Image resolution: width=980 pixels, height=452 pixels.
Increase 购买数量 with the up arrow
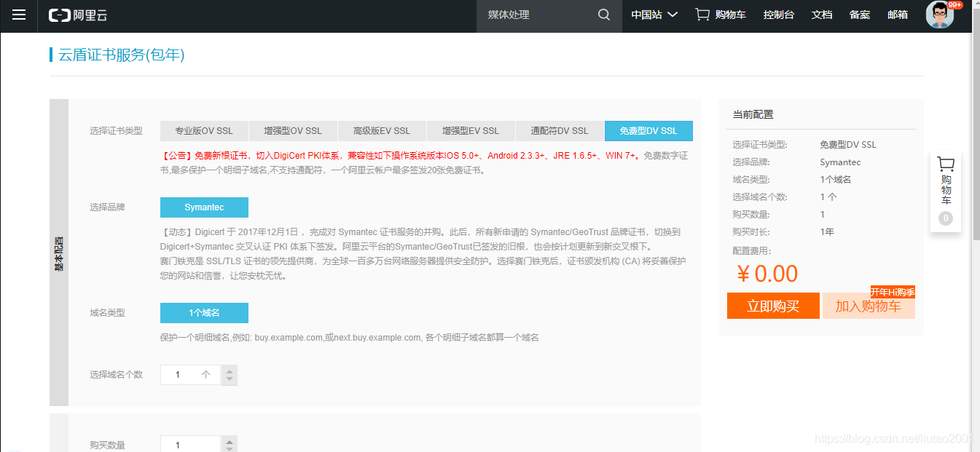[x=230, y=441]
